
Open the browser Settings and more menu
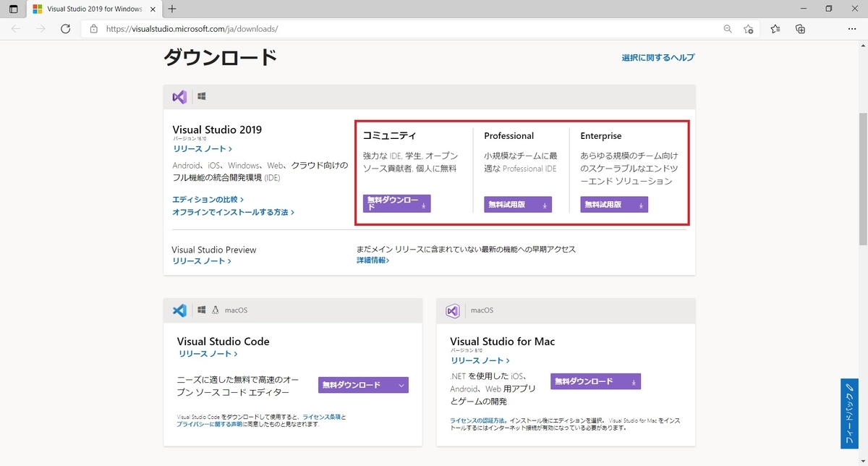(852, 29)
